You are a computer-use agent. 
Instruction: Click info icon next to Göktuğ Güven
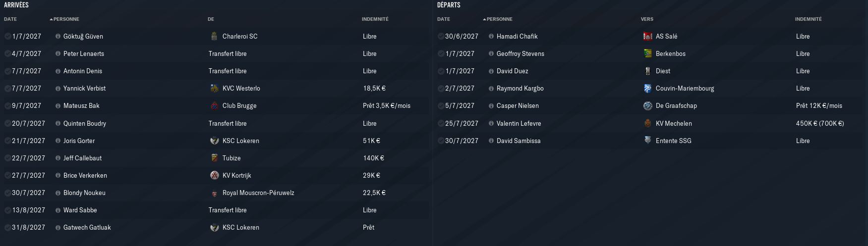58,36
